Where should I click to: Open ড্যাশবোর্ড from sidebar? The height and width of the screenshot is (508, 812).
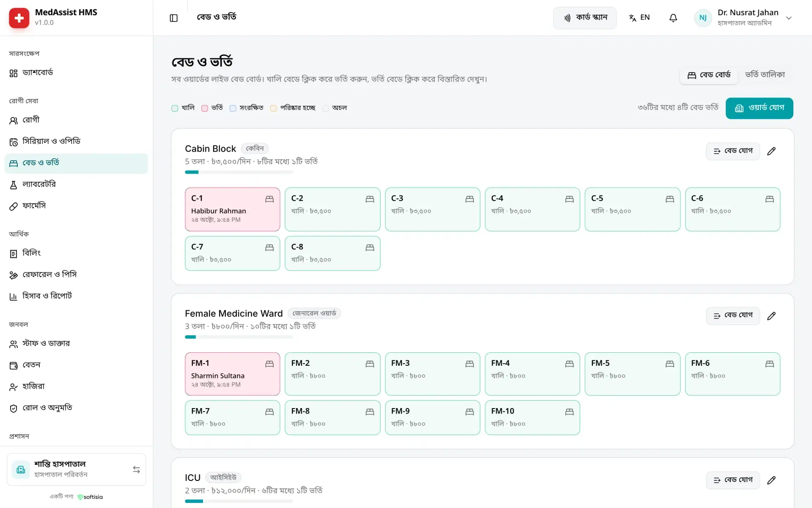(76, 73)
